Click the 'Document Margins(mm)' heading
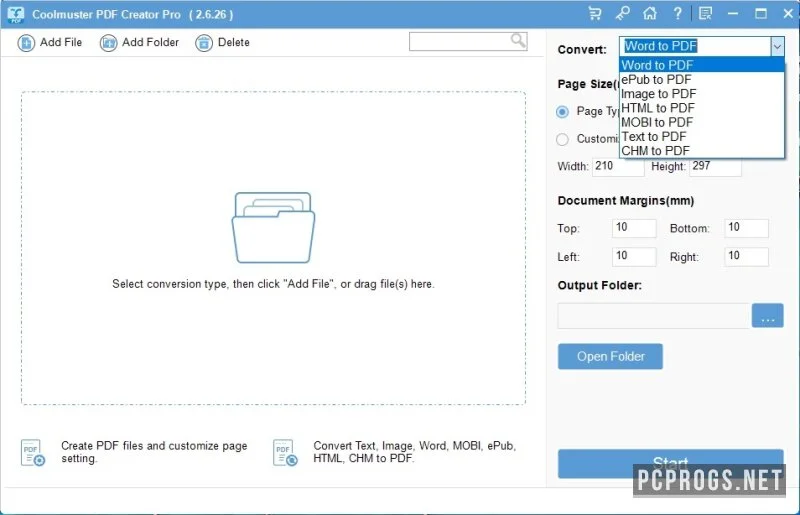The width and height of the screenshot is (800, 515). point(626,201)
